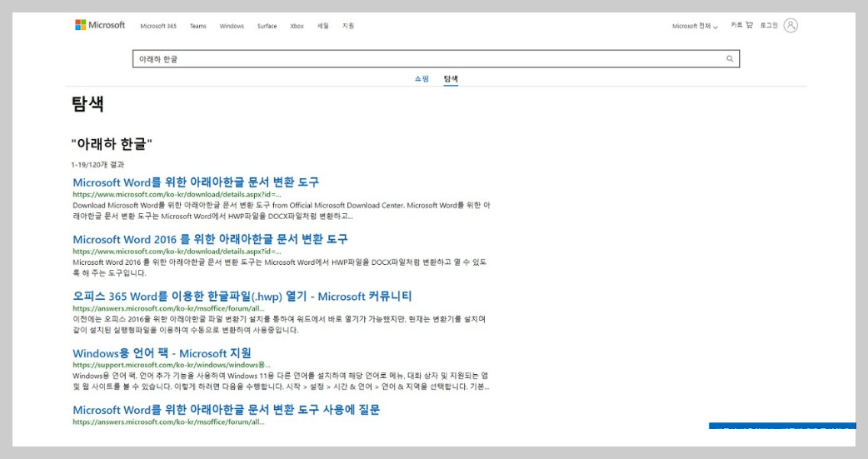Open Microsoft 365 nav item
This screenshot has height=459, width=868.
[x=158, y=26]
